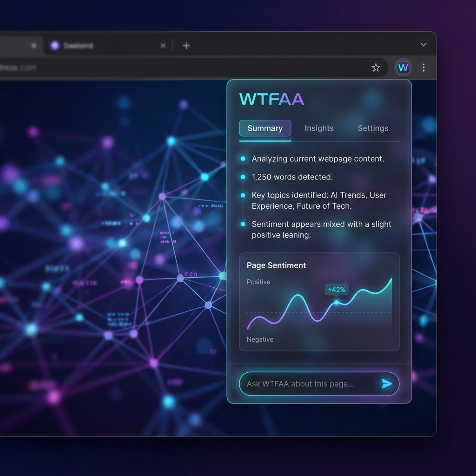Viewport: 476px width, 476px height.
Task: Click the send arrow in the WTFAA chat box
Action: click(x=386, y=383)
